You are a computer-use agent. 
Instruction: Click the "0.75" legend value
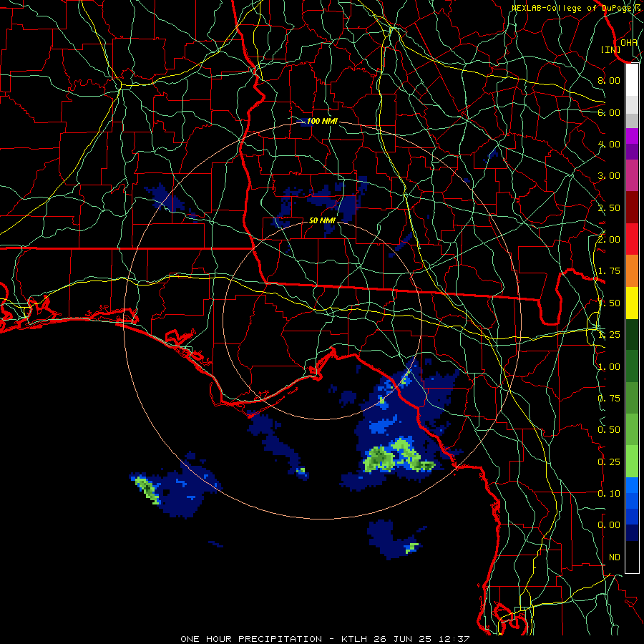click(x=609, y=399)
